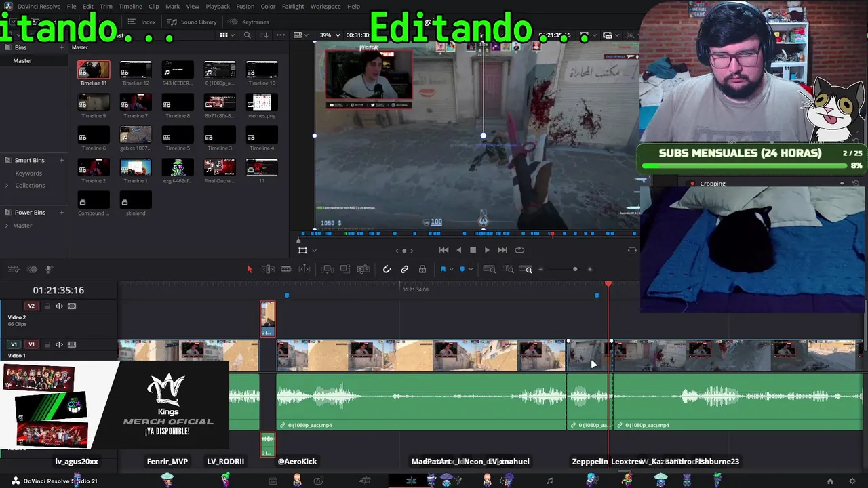Play the timeline in reverse
Screen dimensions: 868x488
point(459,250)
